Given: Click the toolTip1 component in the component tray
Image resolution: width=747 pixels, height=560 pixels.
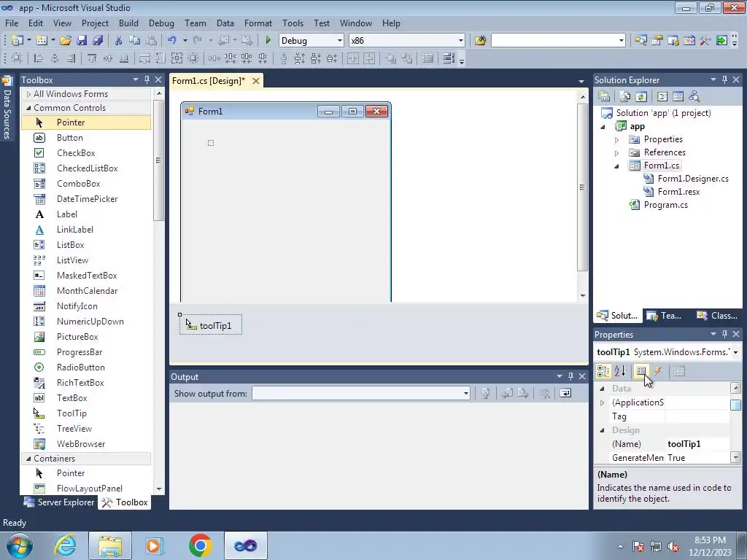Looking at the screenshot, I should pos(211,325).
